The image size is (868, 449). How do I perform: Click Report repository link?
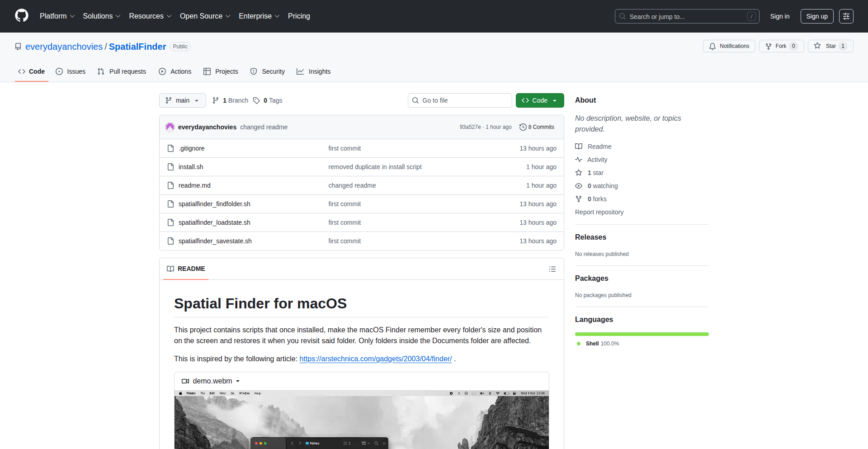click(x=599, y=212)
